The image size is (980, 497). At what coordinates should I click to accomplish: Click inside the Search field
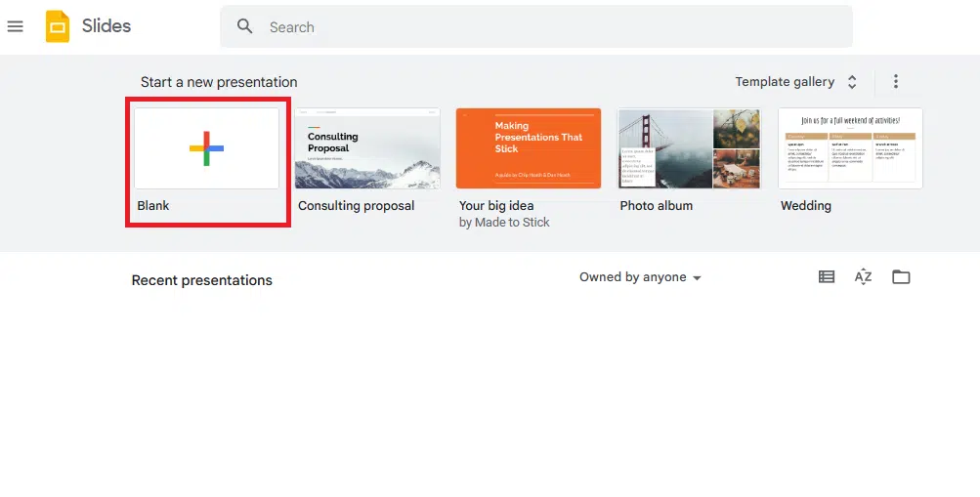(547, 26)
